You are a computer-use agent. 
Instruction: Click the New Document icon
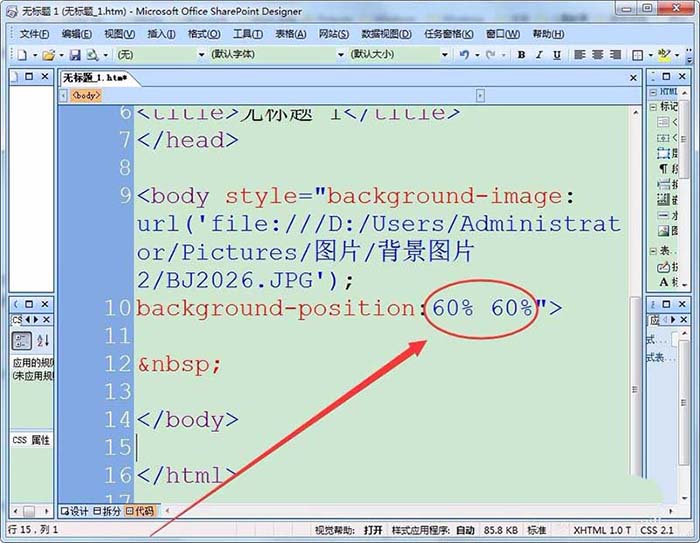[22, 55]
